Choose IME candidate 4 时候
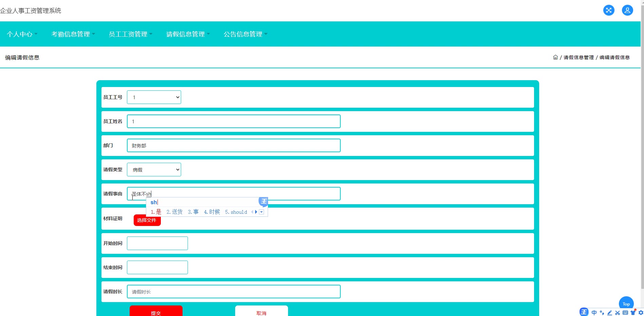644x316 pixels. (x=212, y=212)
